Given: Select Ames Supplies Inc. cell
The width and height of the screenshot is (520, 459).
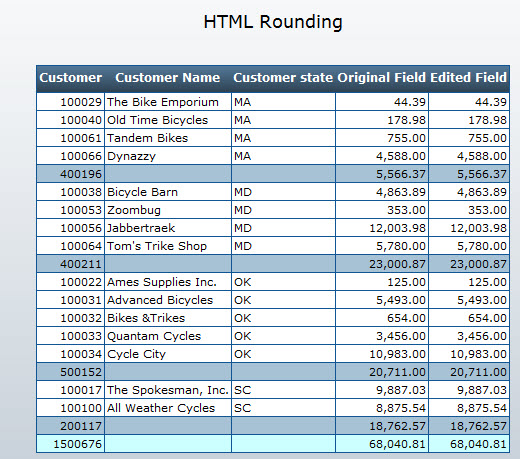Looking at the screenshot, I should (168, 282).
